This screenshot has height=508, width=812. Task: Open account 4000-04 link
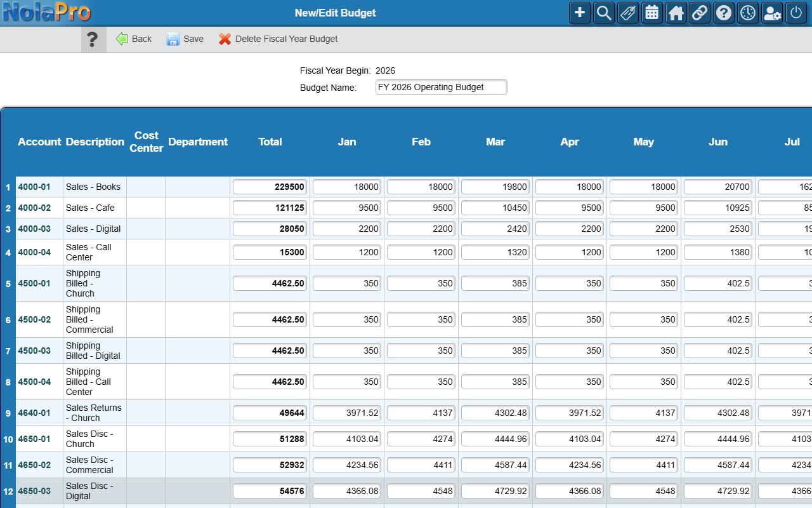[x=34, y=252]
